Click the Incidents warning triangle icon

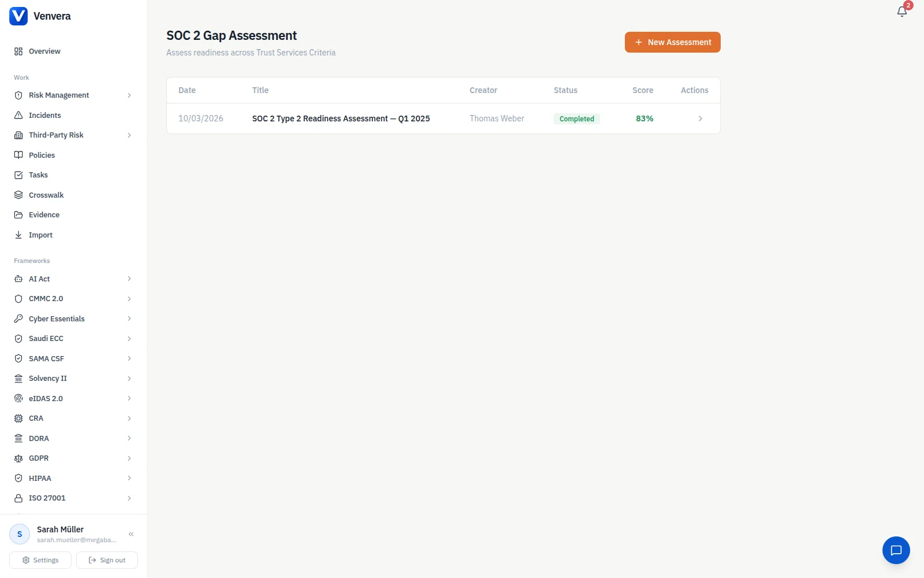[18, 116]
